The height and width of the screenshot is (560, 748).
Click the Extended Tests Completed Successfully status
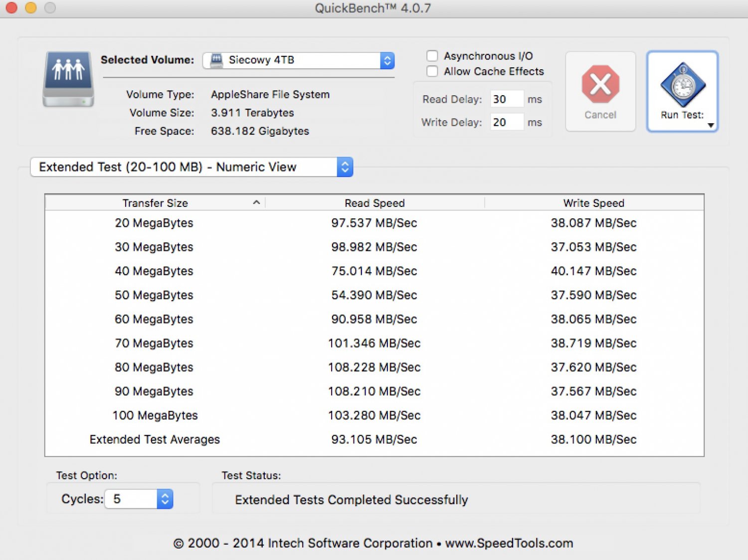click(x=352, y=500)
